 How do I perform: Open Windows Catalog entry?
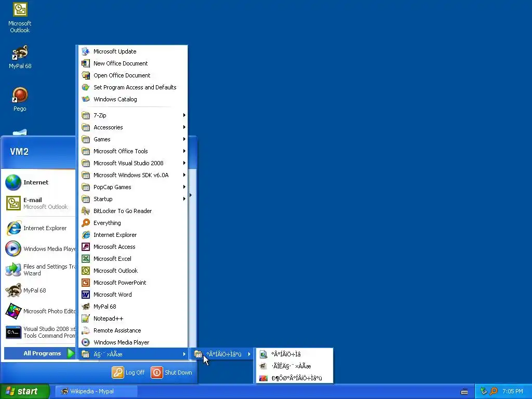133,99
